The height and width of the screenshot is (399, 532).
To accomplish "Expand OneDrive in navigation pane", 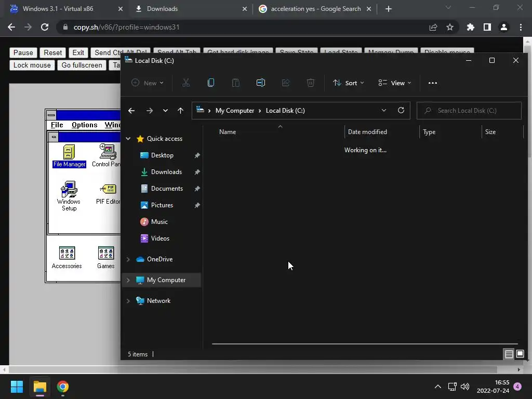I will pos(128,259).
